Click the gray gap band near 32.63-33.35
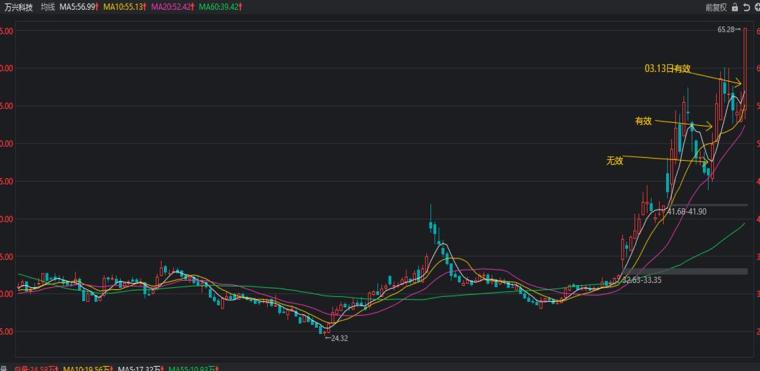This screenshot has height=371, width=760. [x=685, y=271]
